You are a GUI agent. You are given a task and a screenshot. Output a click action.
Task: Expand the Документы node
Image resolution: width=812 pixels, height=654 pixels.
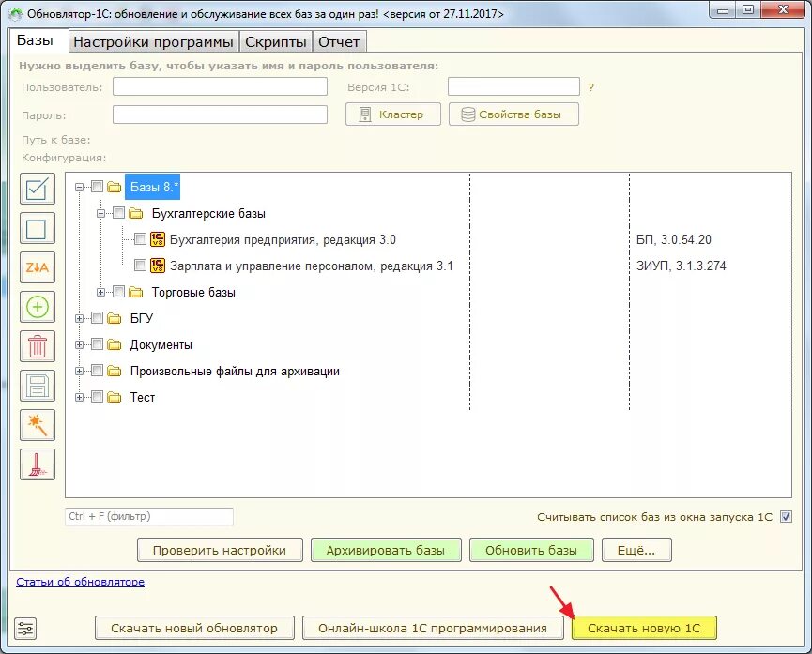coord(79,345)
